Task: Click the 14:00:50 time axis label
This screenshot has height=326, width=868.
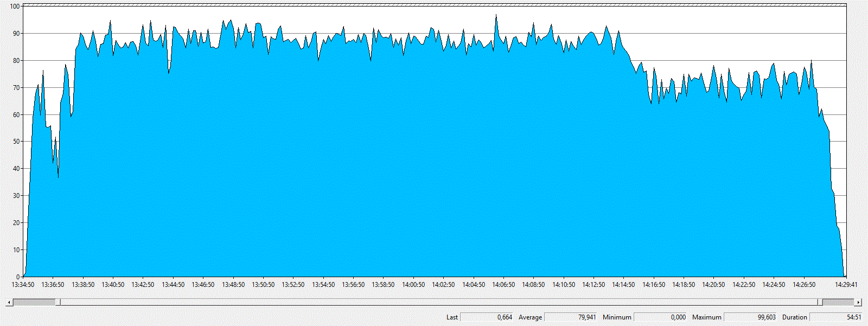Action: click(413, 285)
